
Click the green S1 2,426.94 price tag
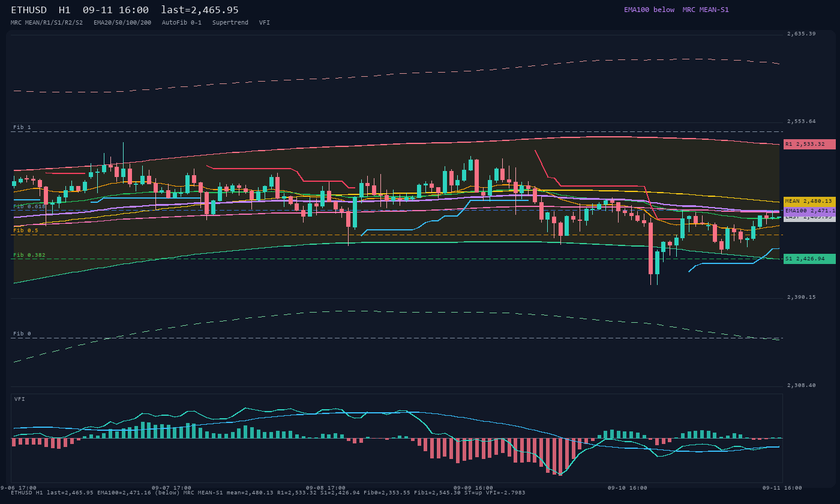809,259
